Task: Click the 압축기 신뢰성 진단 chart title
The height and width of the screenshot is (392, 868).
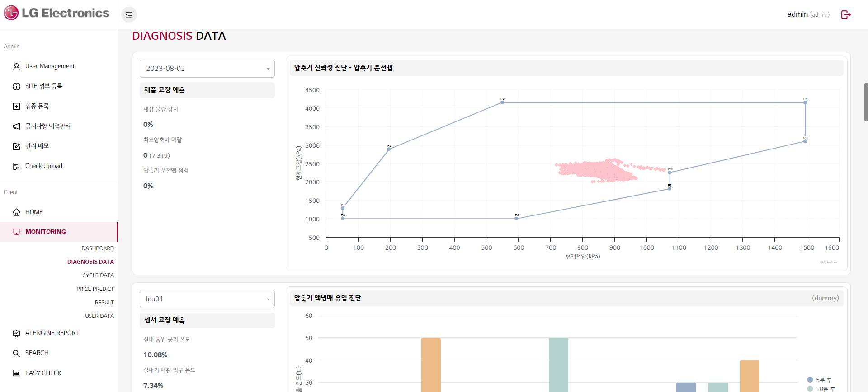Action: (x=343, y=68)
